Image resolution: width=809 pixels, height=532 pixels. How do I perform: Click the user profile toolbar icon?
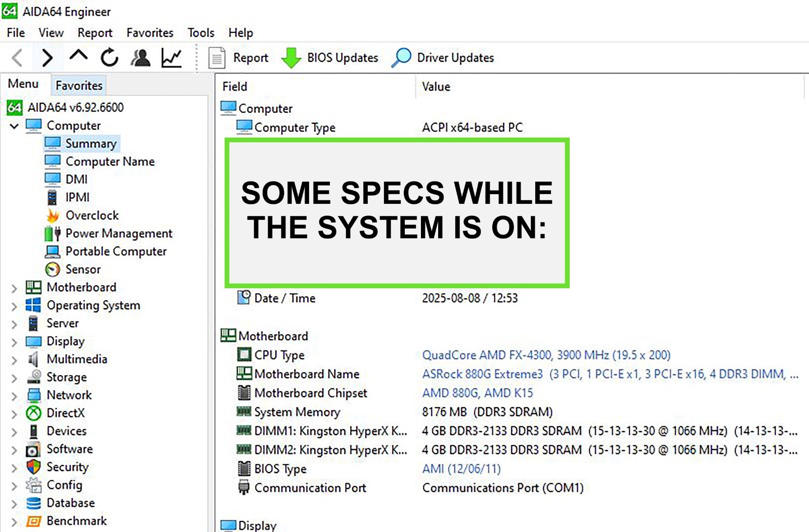[x=141, y=58]
